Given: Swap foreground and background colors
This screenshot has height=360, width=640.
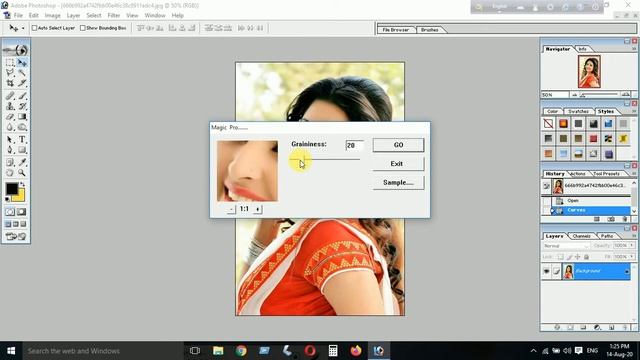Looking at the screenshot, I should (22, 184).
